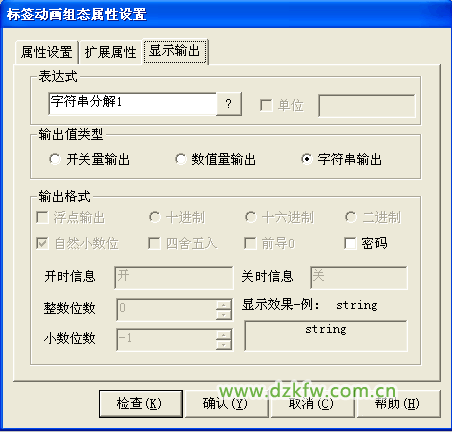This screenshot has height=432, width=452.
Task: Decrease 小数位数 with the down arrow
Action: point(224,344)
